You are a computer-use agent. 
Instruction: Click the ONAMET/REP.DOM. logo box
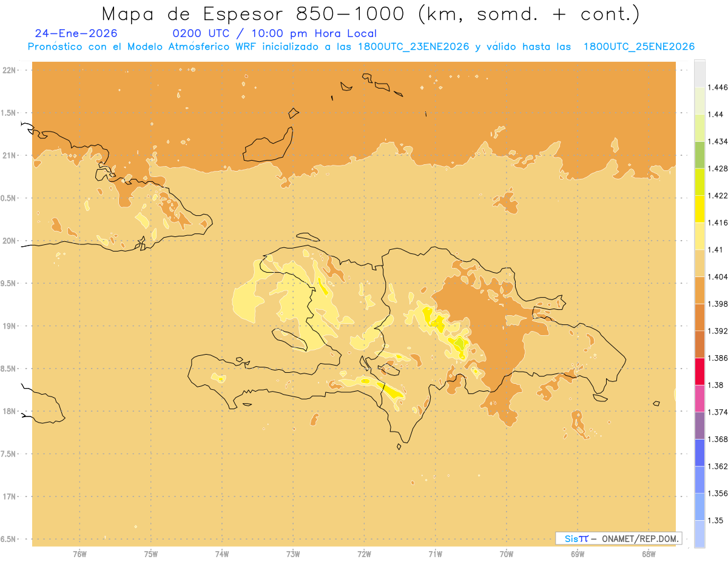(x=618, y=538)
